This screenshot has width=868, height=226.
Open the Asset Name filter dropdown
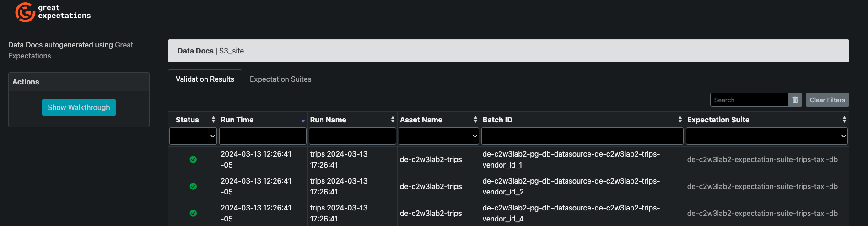click(x=438, y=136)
